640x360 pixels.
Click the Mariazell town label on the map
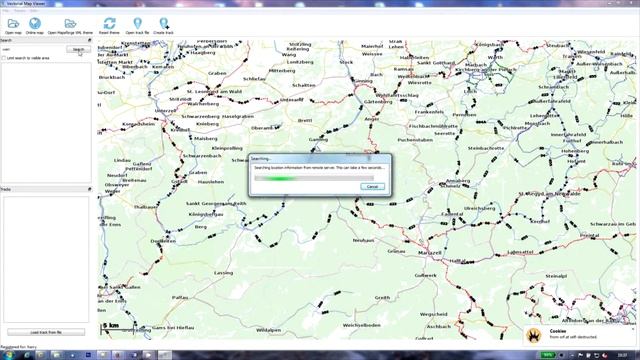[x=429, y=253]
